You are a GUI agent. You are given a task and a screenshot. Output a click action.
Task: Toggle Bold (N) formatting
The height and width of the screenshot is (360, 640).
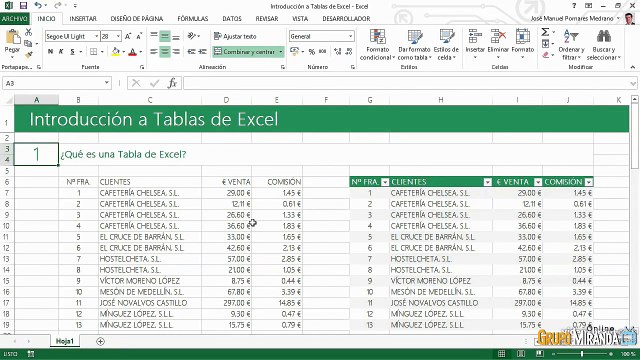pyautogui.click(x=50, y=51)
